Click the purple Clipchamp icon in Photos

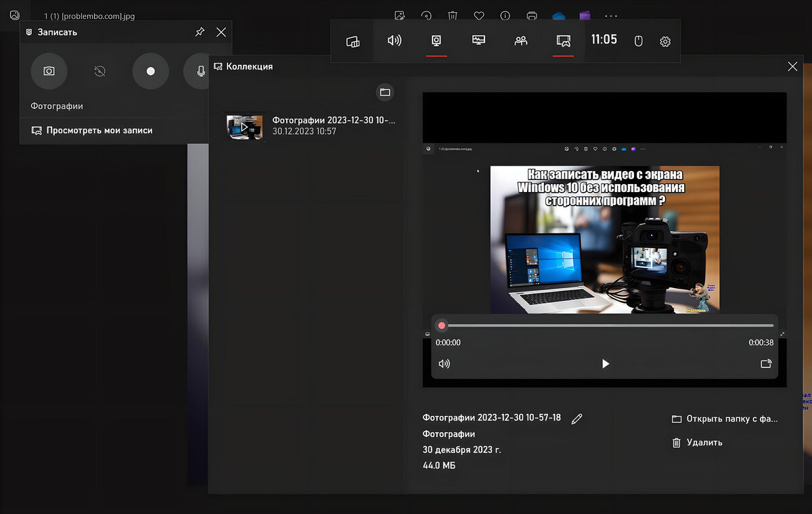coord(585,15)
